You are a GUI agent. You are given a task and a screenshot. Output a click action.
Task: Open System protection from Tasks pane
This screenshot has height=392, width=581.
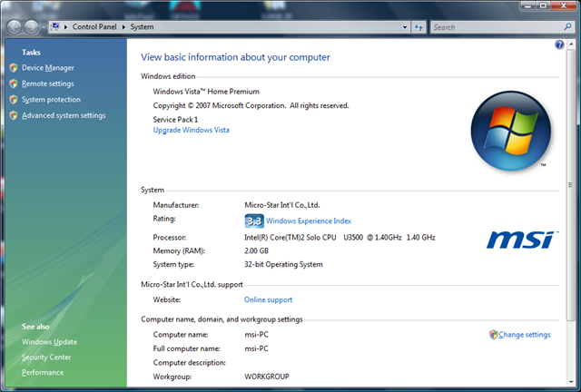tap(51, 100)
